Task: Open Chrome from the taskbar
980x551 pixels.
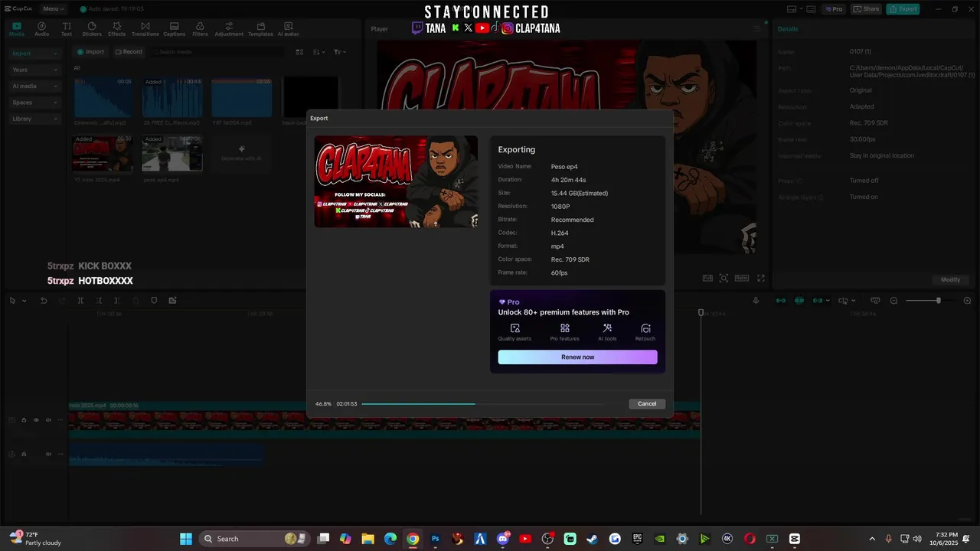Action: point(413,539)
